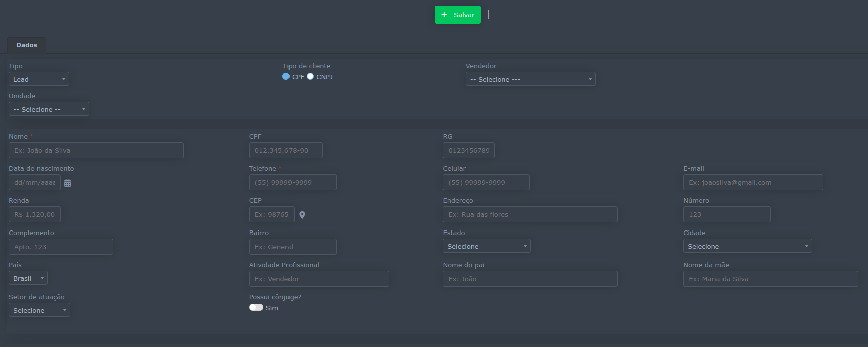This screenshot has height=347, width=868.
Task: Open the Cidade dropdown
Action: tap(747, 246)
